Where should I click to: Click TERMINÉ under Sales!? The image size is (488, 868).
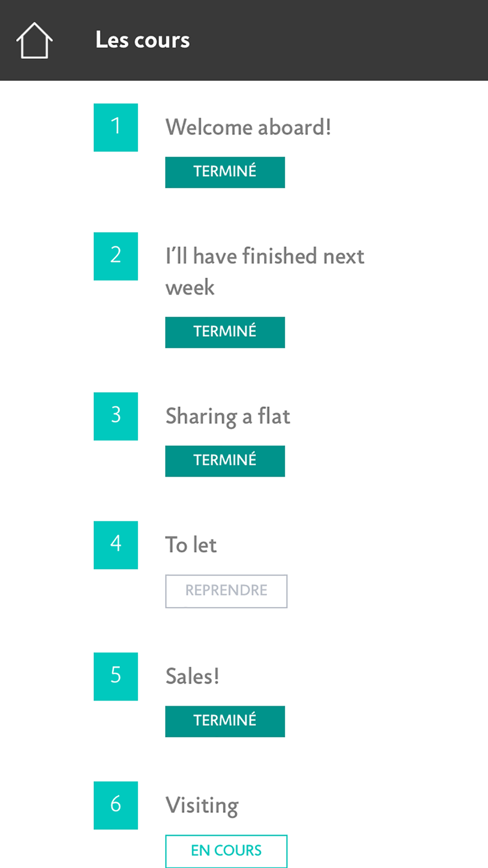pos(225,722)
